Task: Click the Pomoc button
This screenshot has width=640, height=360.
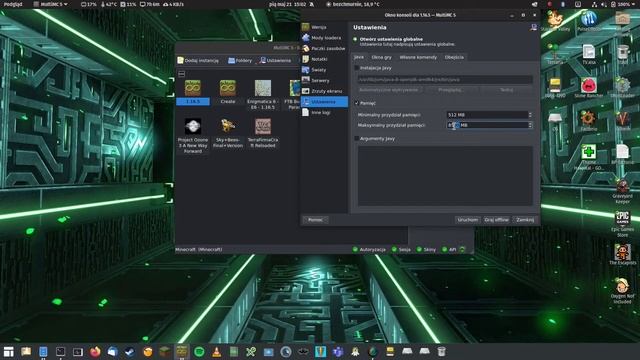Action: click(x=316, y=220)
